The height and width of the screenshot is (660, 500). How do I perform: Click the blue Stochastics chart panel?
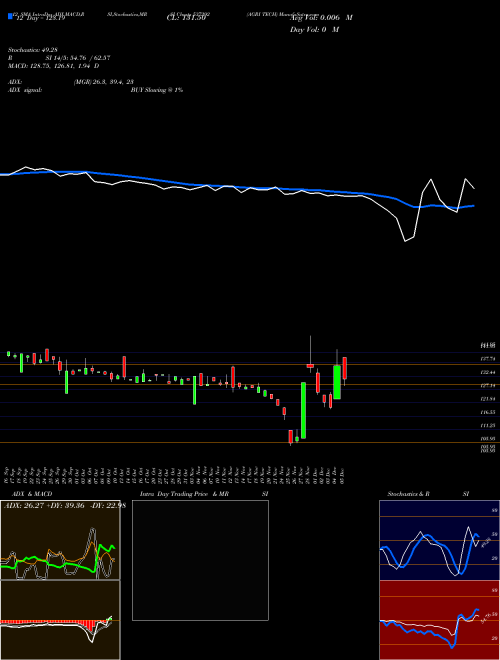[x=439, y=540]
